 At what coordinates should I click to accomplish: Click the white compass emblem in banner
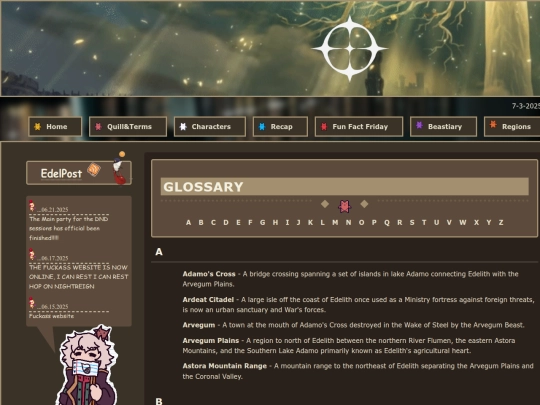(350, 49)
